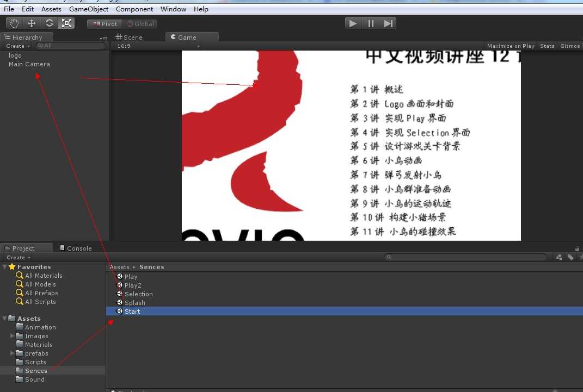The width and height of the screenshot is (583, 392).
Task: Collapse the Assets folder tree
Action: pos(4,318)
